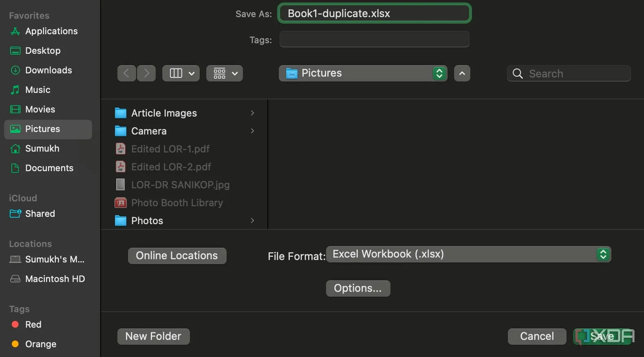Viewport: 644px width, 357px height.
Task: Click the Save button
Action: coord(602,337)
